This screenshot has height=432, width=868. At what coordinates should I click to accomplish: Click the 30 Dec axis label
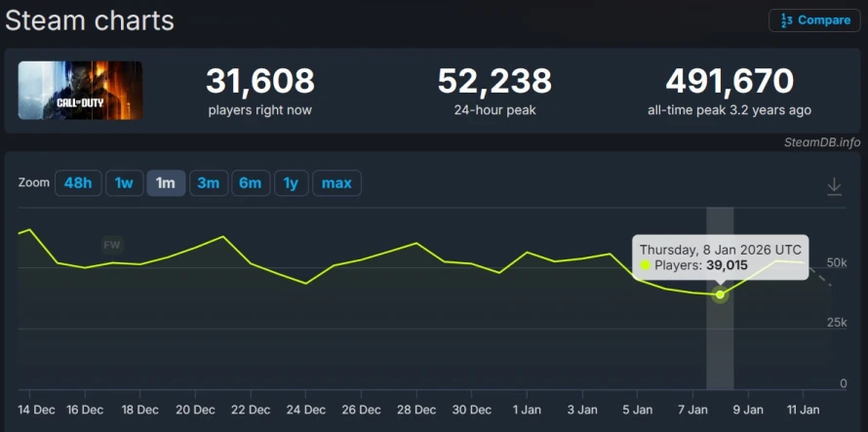472,410
